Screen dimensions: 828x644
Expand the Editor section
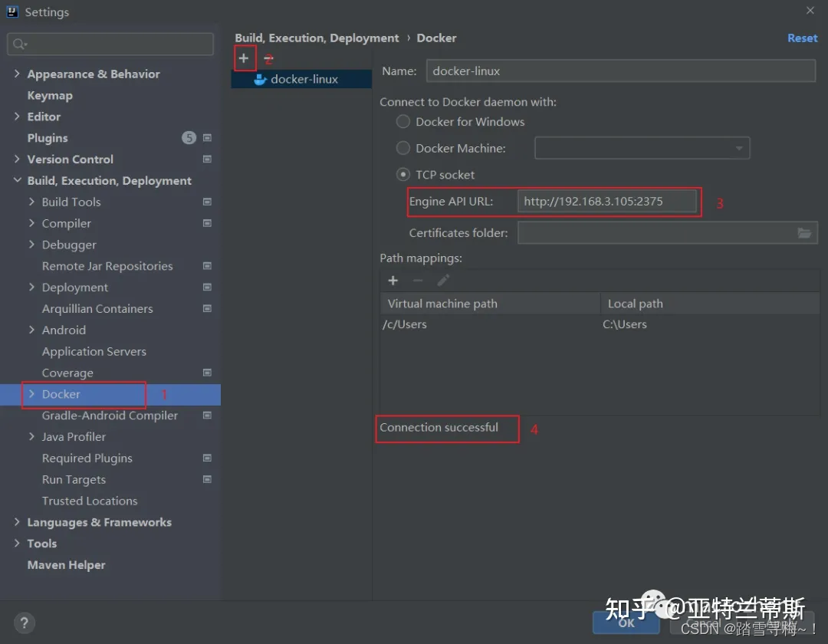[17, 116]
